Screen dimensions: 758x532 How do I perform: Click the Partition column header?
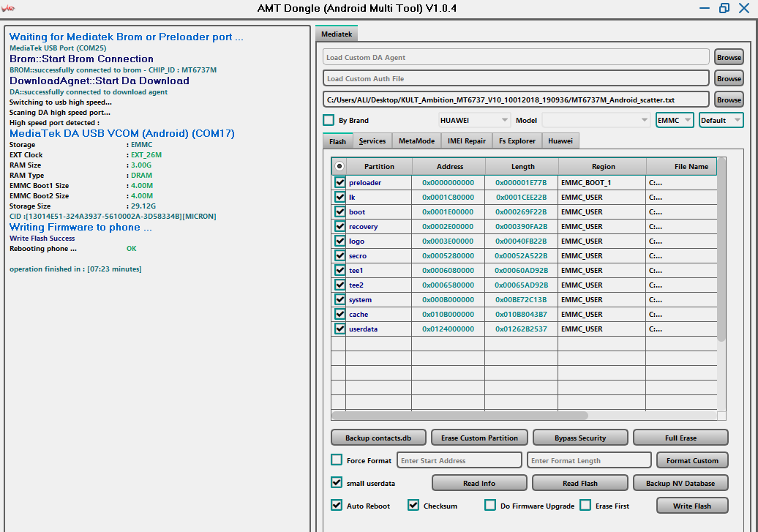tap(379, 166)
